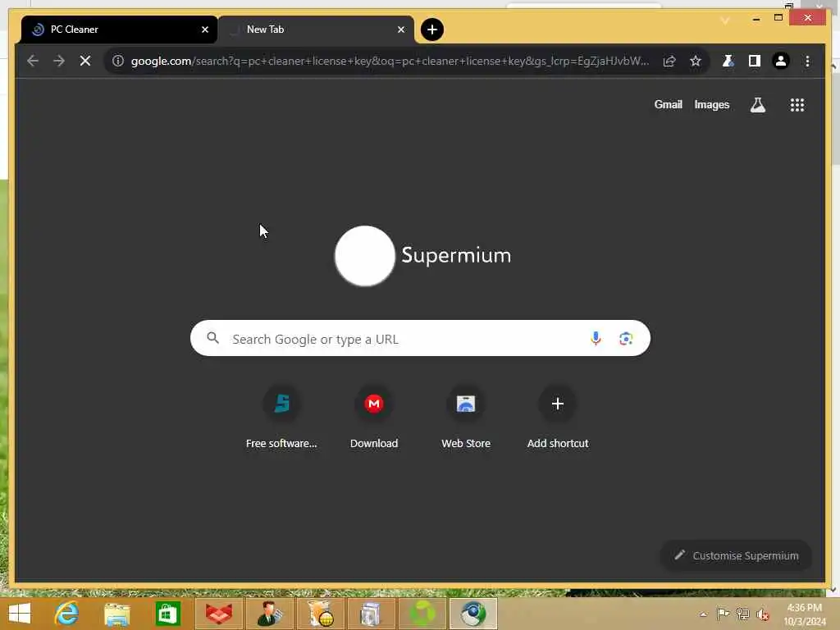Screen dimensions: 840x630
Task: Click Add shortcut button
Action: pyautogui.click(x=558, y=418)
